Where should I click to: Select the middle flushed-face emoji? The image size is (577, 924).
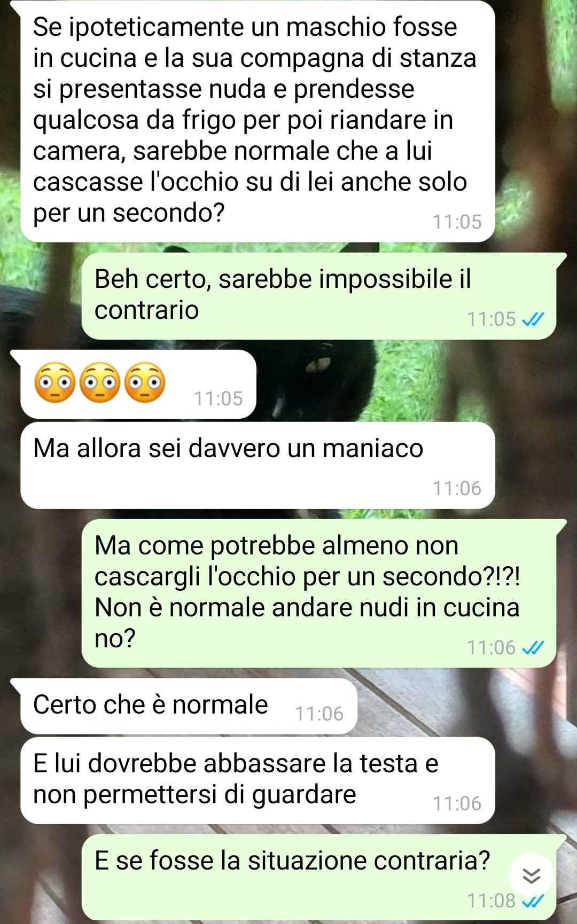(x=100, y=382)
